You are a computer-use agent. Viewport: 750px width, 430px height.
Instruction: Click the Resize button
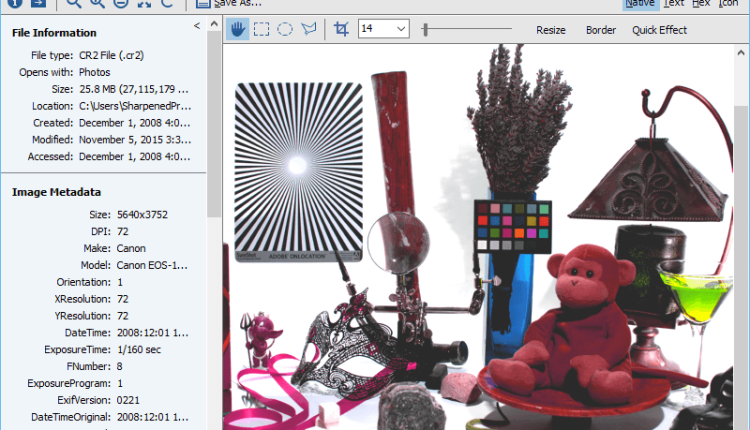(550, 30)
